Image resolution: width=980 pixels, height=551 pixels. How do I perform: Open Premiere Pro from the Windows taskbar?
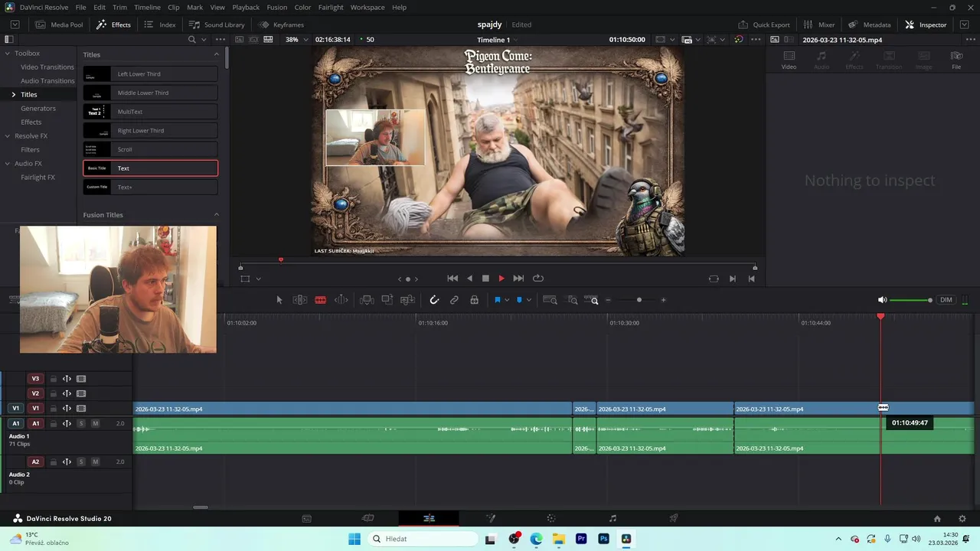pos(581,539)
